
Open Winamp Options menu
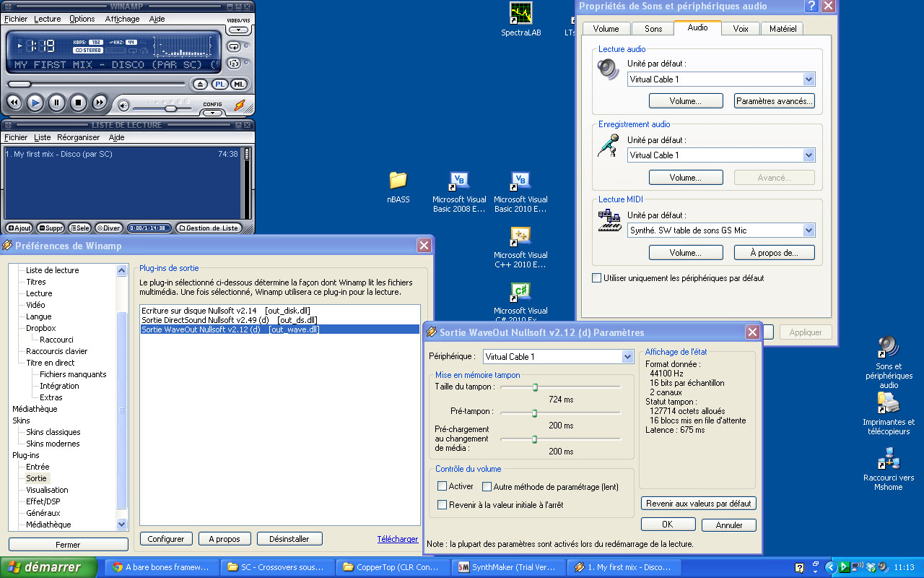tap(82, 19)
